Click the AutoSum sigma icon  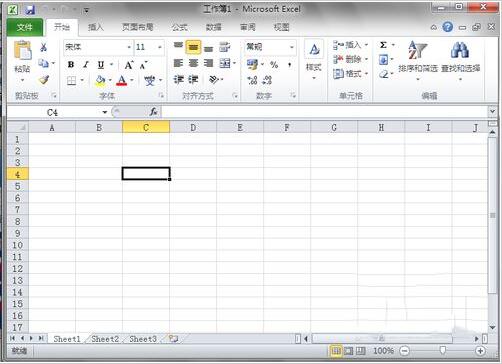(x=383, y=45)
